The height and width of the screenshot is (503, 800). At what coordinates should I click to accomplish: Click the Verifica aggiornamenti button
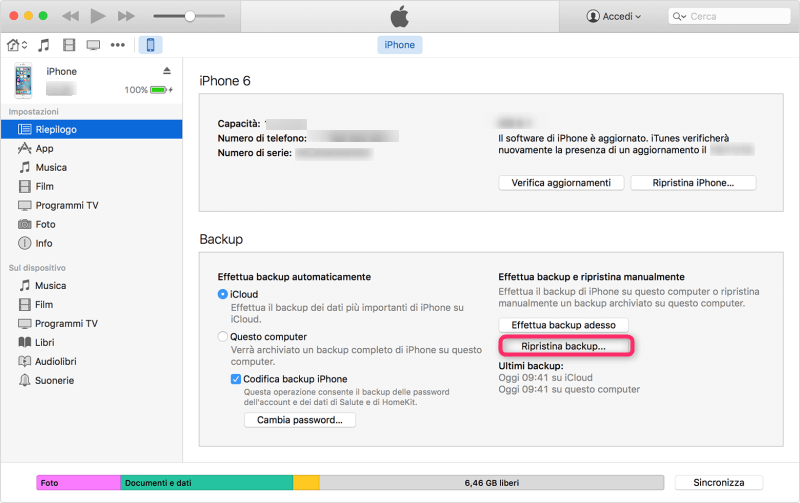pos(561,183)
